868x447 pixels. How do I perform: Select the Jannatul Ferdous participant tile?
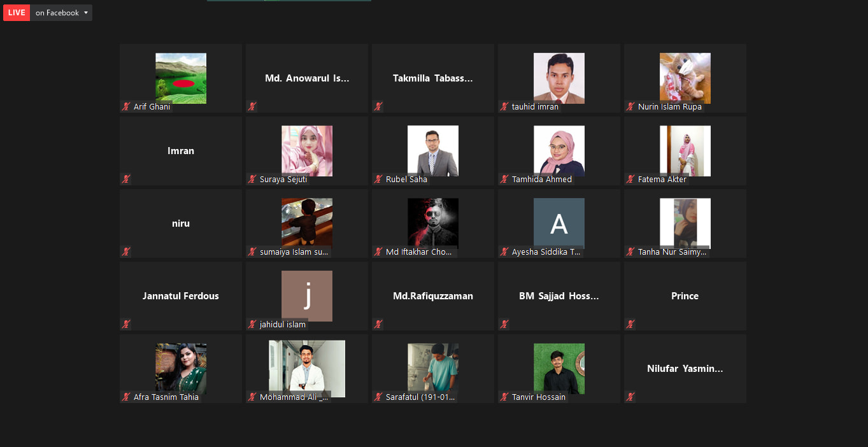point(181,296)
